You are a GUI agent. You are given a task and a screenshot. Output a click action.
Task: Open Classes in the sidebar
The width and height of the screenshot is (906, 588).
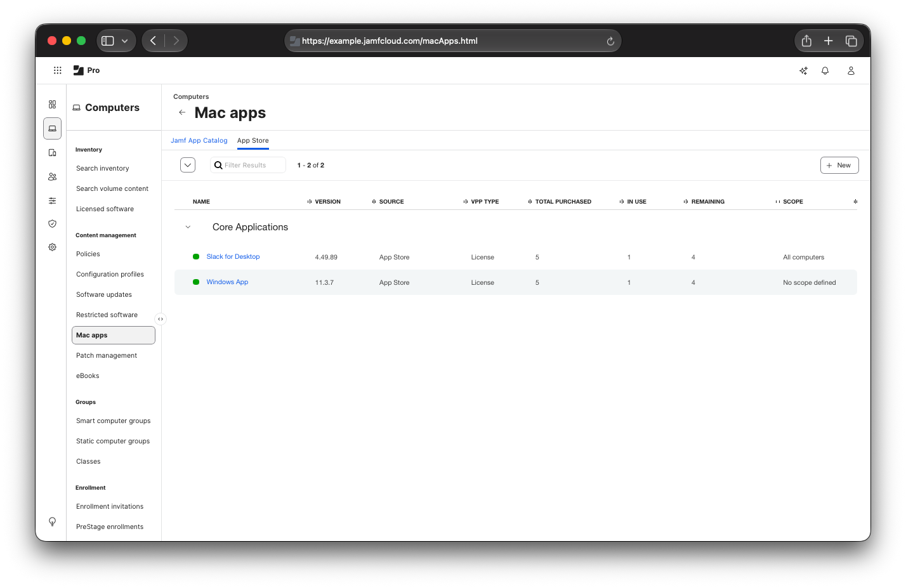[88, 462]
